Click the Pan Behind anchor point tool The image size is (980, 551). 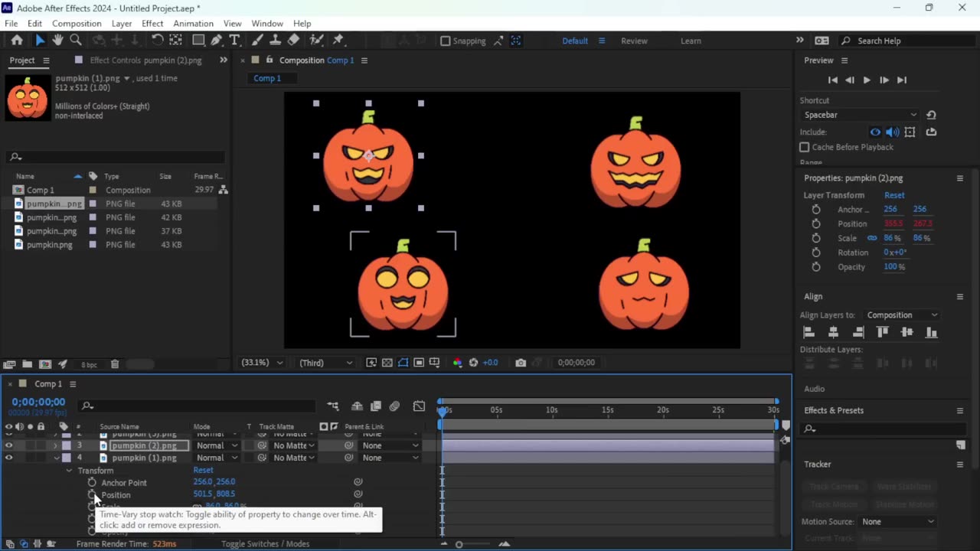[175, 41]
